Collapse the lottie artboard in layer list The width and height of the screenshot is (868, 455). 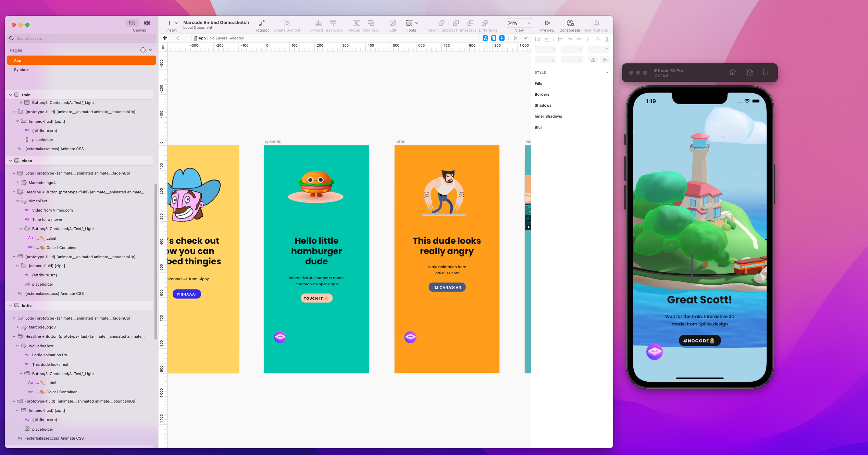10,306
